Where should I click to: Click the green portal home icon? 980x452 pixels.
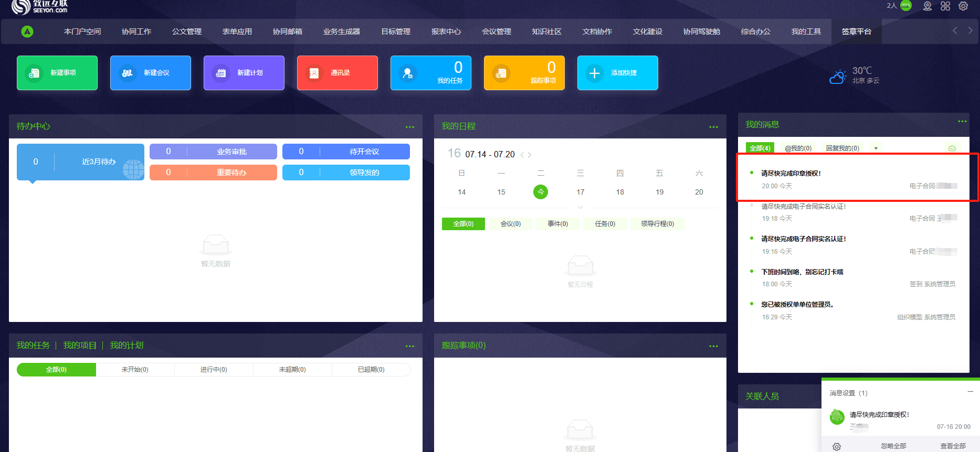pos(27,31)
